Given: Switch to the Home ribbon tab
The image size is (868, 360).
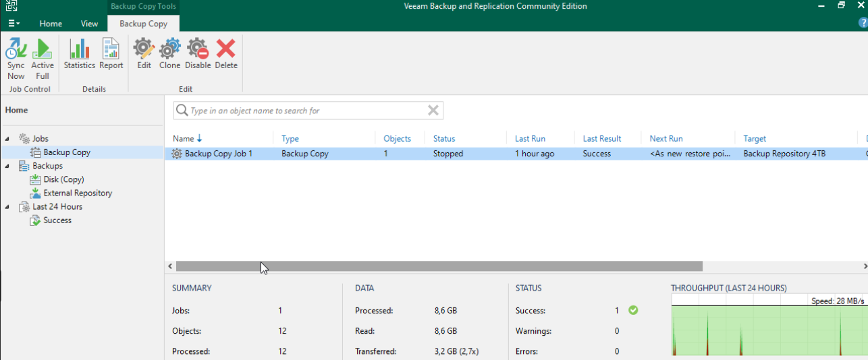Looking at the screenshot, I should coord(51,24).
